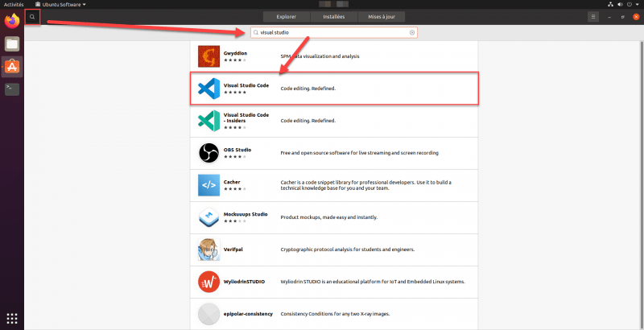Click the search magnifier button in header
The width and height of the screenshot is (644, 330).
tap(32, 17)
